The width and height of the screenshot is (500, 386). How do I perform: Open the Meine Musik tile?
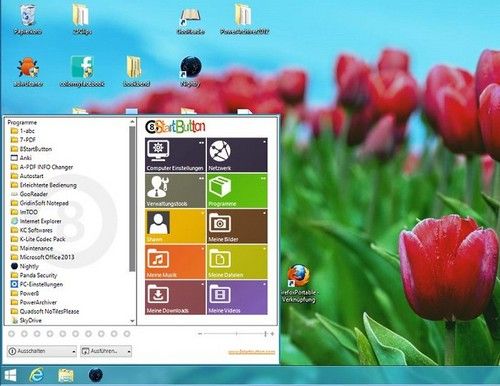(x=175, y=262)
